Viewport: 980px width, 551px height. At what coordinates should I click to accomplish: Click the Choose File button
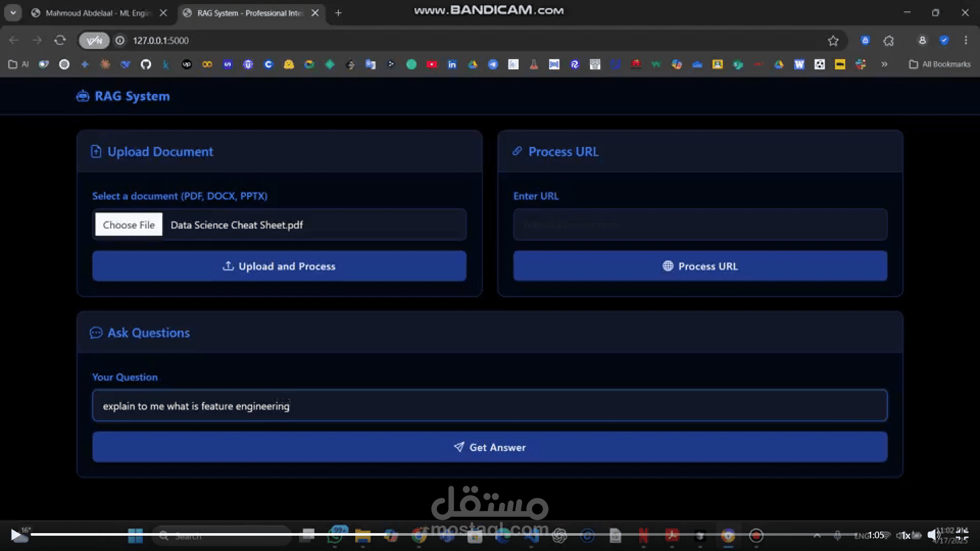pos(129,224)
